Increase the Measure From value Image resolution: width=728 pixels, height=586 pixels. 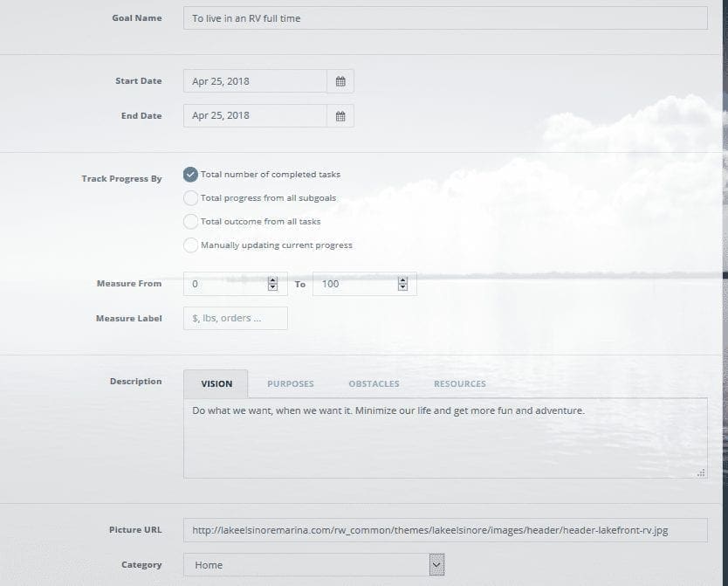pyautogui.click(x=272, y=280)
